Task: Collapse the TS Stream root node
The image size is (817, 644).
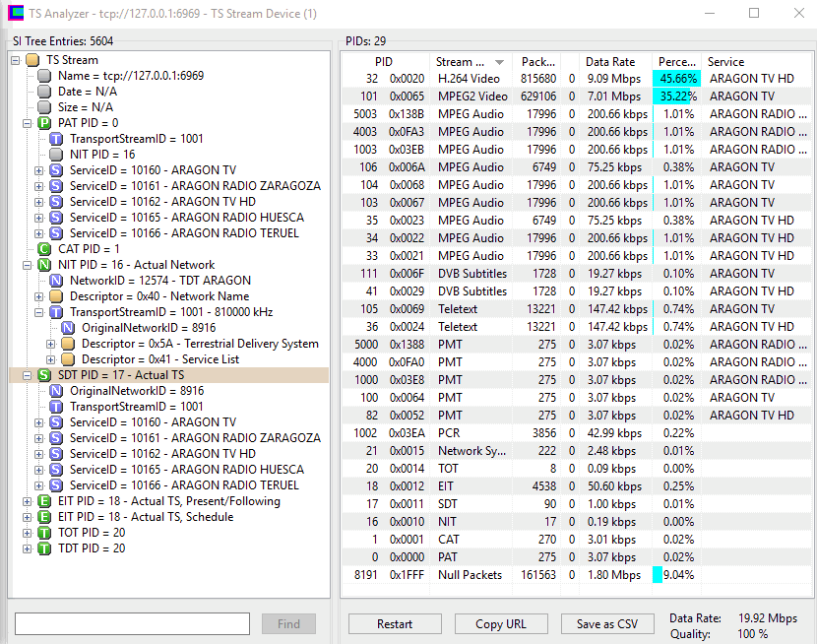Action: click(x=16, y=60)
